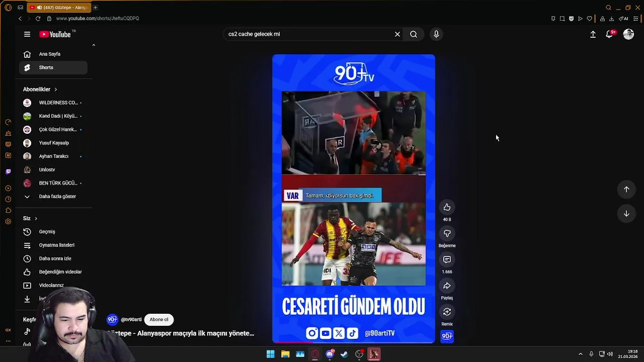Go back with browser back arrow

point(20,19)
